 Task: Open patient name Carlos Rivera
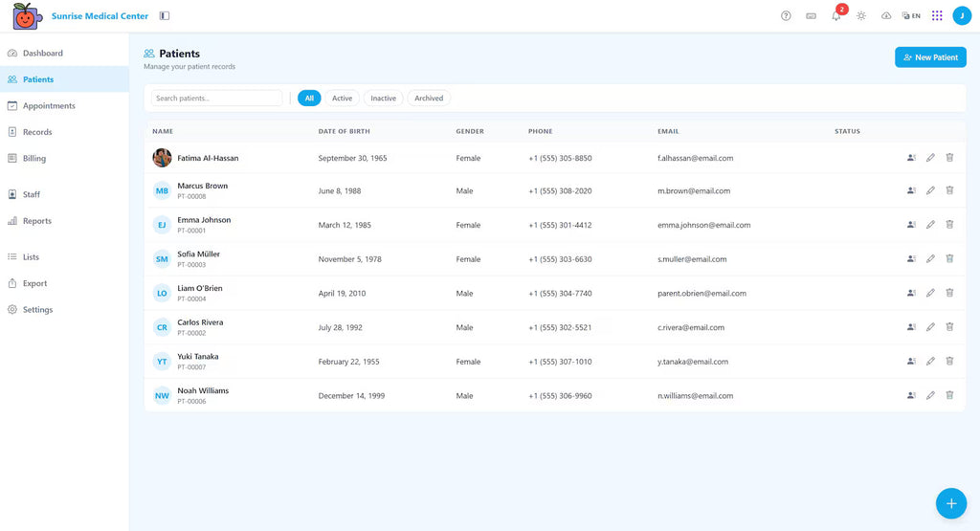click(x=200, y=322)
